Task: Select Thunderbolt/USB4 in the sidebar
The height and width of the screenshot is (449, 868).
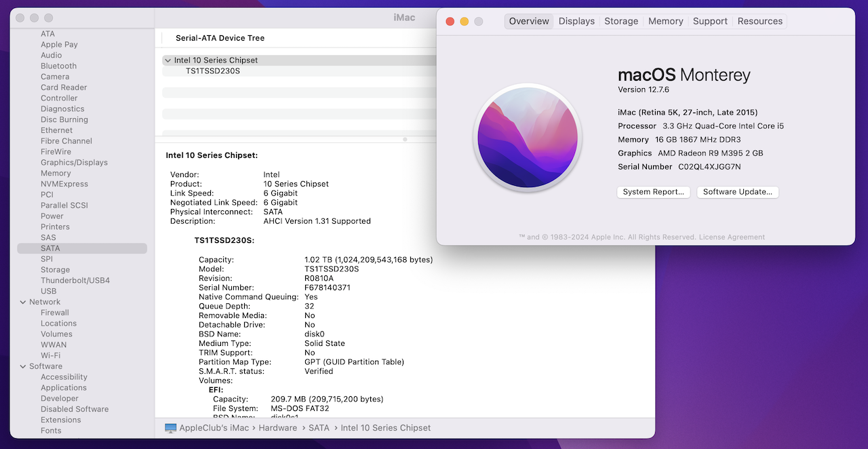Action: point(75,280)
